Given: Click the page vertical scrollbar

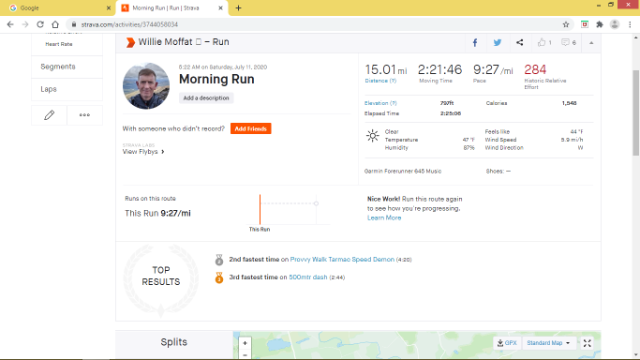Looking at the screenshot, I should point(636,113).
